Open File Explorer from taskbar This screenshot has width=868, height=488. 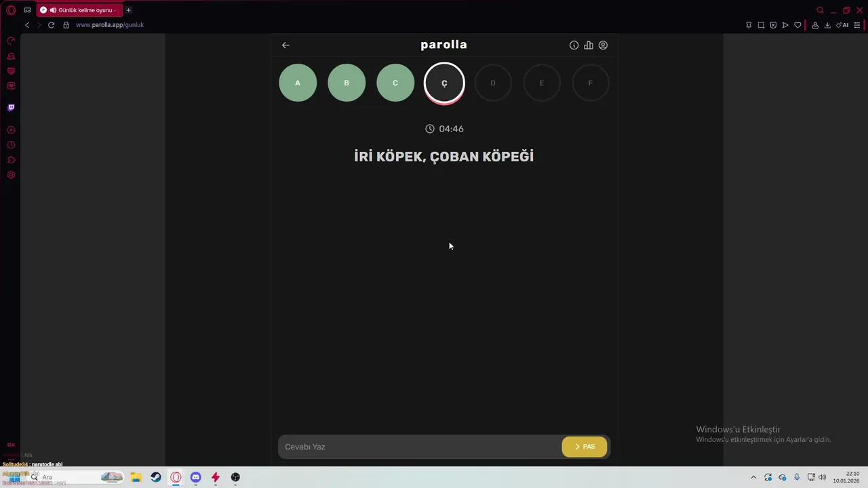136,477
